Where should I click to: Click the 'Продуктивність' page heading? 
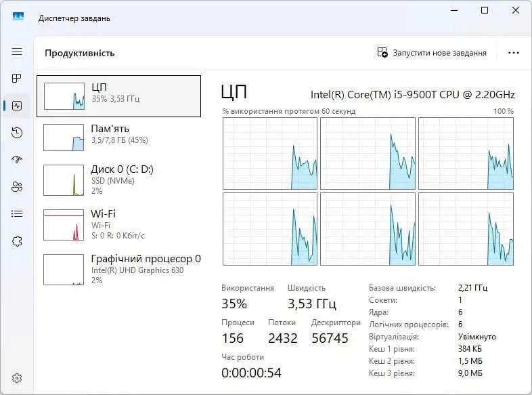[x=80, y=54]
